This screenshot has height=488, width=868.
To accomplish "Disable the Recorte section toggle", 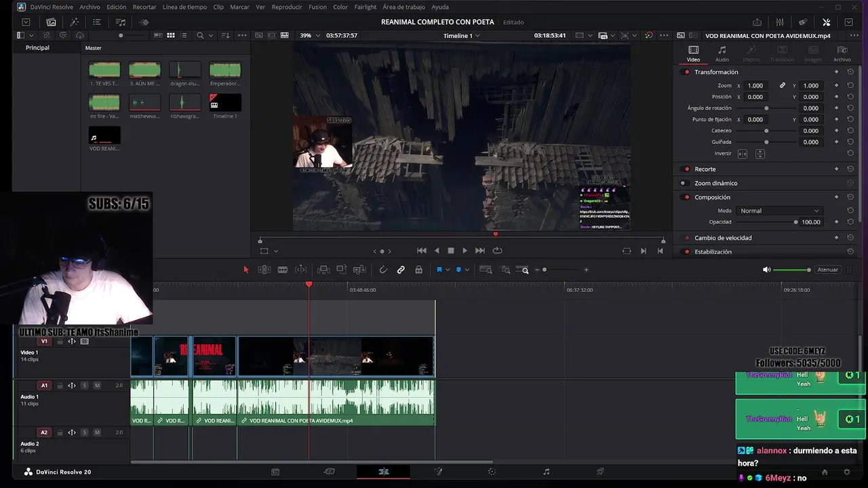I will [686, 169].
